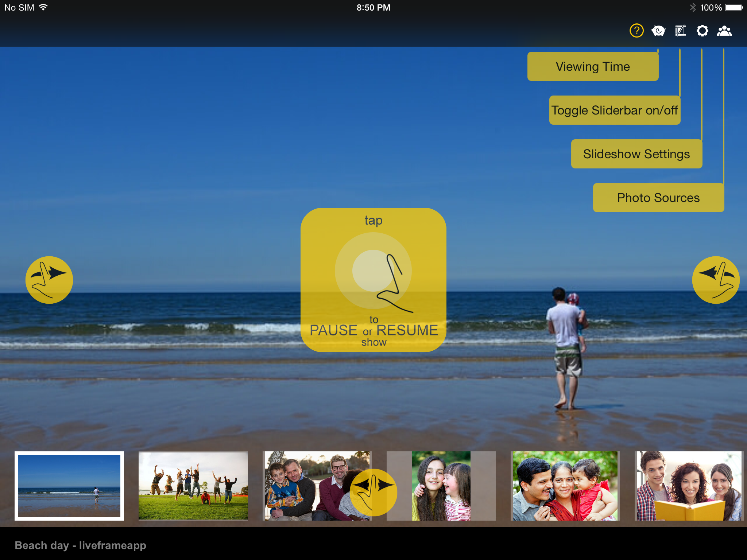Tap the sliderbar swipe gesture circle
This screenshot has width=747, height=560.
tap(373, 493)
